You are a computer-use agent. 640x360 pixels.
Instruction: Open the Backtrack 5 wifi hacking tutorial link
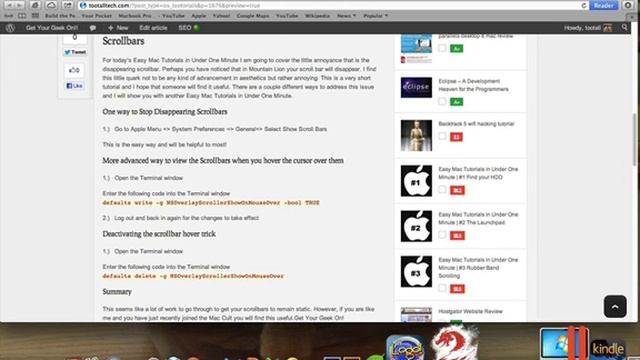(x=476, y=124)
